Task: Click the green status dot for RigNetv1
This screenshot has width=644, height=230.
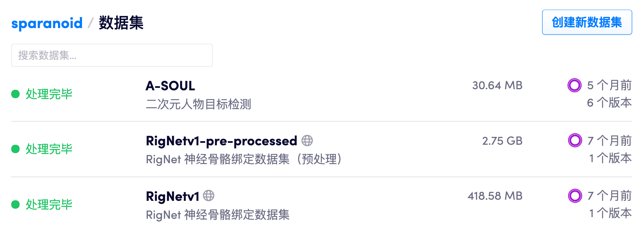Action: click(x=15, y=204)
